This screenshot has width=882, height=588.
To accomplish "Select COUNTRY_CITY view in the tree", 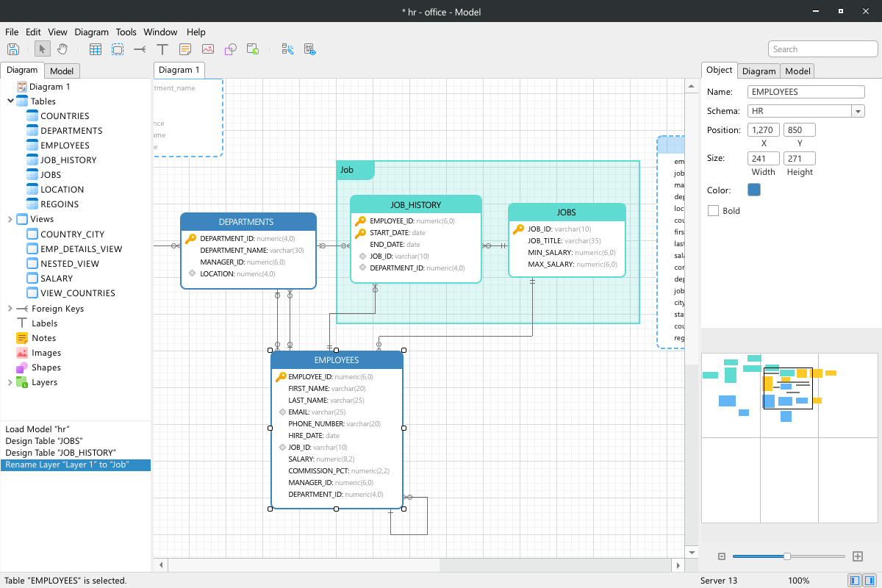I will coord(72,234).
